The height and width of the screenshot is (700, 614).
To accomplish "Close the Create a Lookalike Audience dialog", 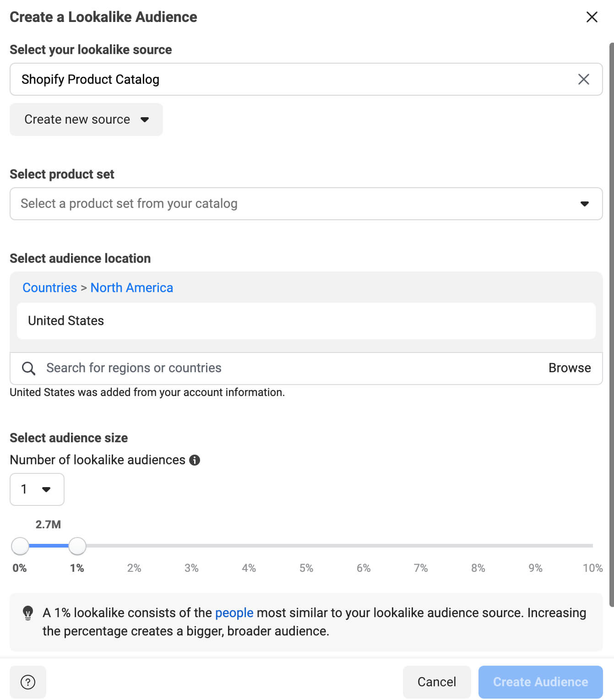I will tap(592, 17).
